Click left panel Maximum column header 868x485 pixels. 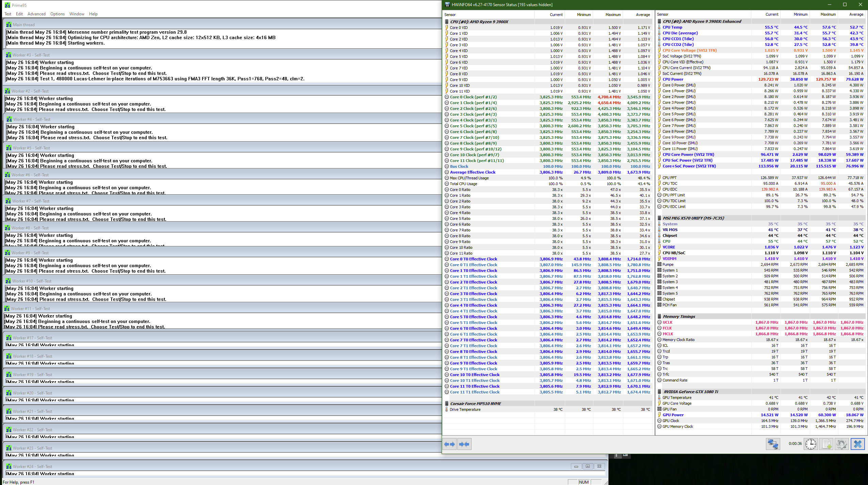(613, 15)
